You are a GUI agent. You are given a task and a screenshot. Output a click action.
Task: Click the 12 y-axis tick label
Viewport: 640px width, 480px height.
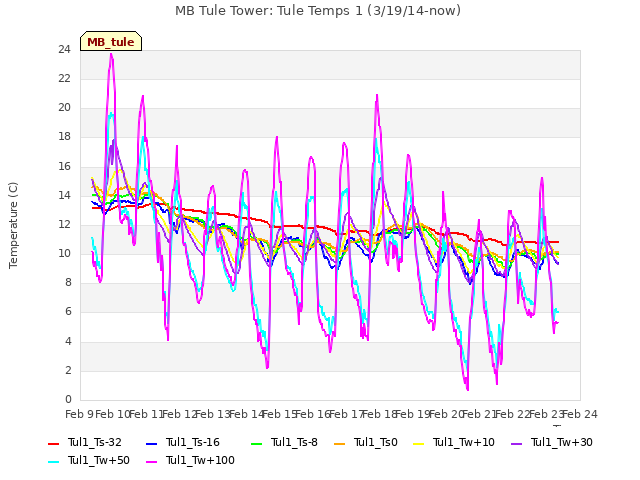64,224
